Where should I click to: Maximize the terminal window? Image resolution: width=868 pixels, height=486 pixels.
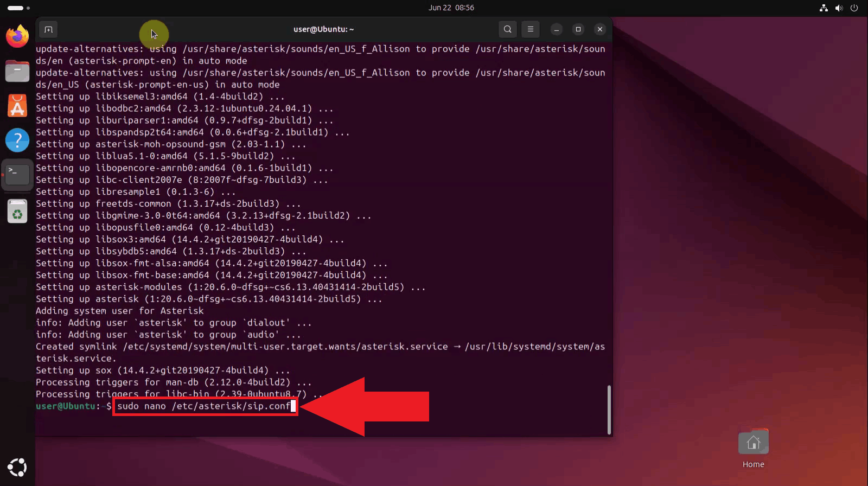pos(578,29)
